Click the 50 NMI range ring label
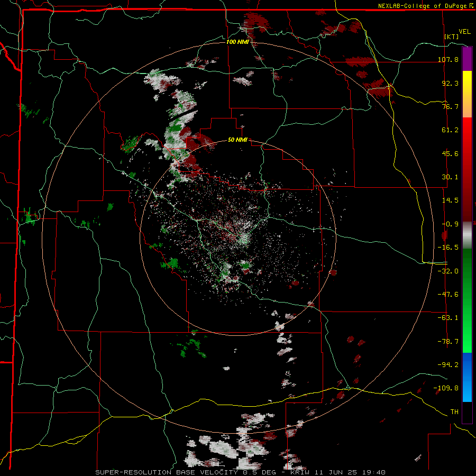Viewport: 476px width, 476px height. (237, 140)
